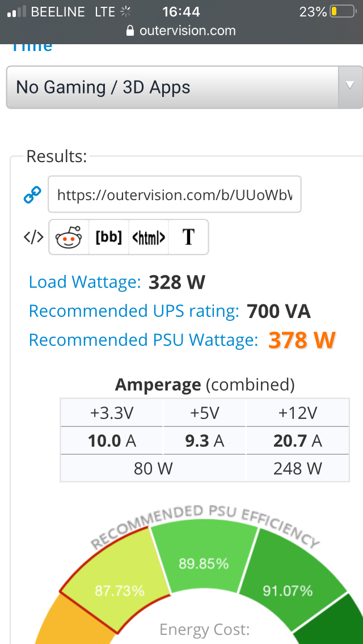This screenshot has height=644, width=363.
Task: Expand dropdown using its arrow button
Action: coord(351,87)
